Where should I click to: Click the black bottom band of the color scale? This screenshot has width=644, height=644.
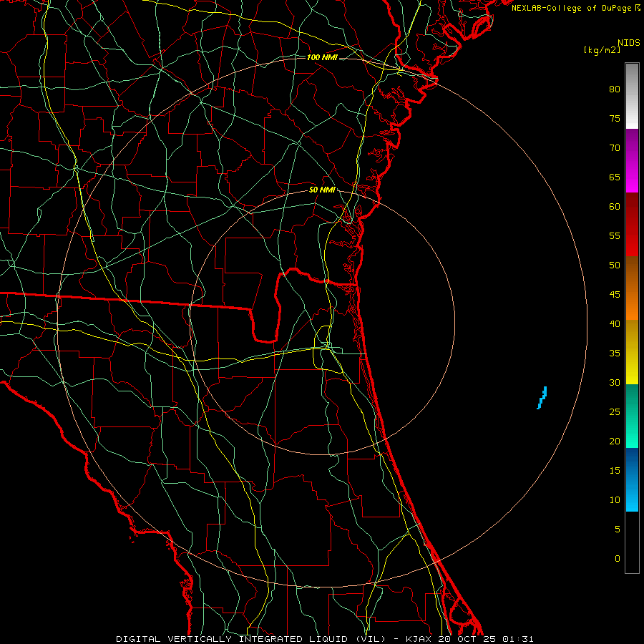[x=632, y=542]
